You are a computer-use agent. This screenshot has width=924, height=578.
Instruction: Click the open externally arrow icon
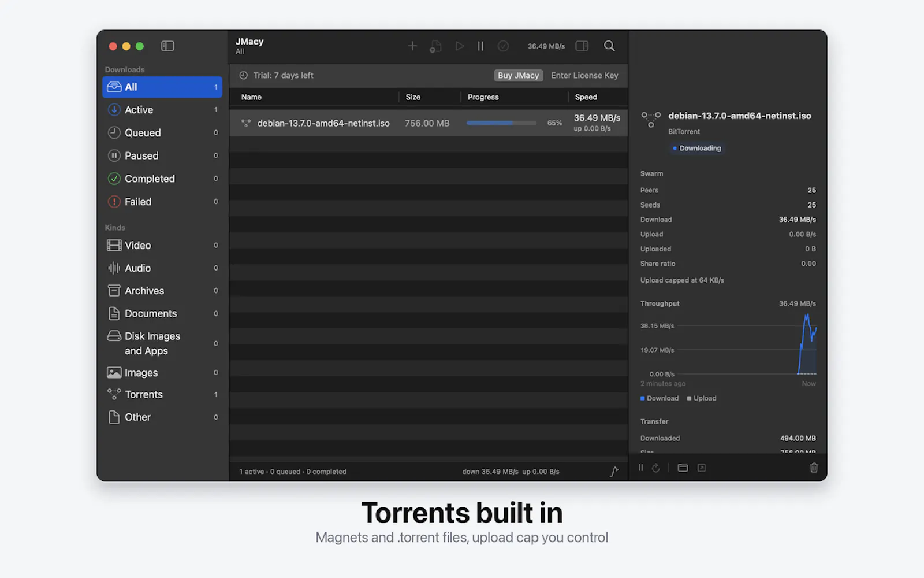[702, 468]
